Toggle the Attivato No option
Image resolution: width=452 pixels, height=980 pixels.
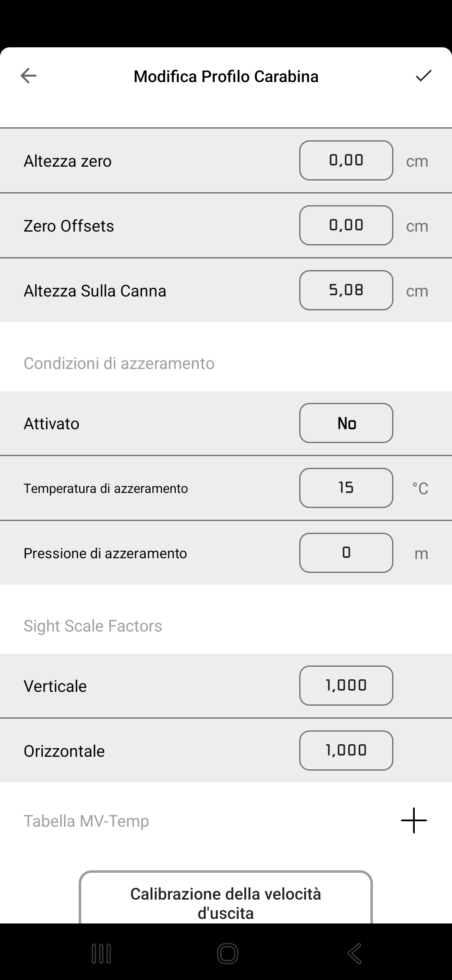coord(346,423)
